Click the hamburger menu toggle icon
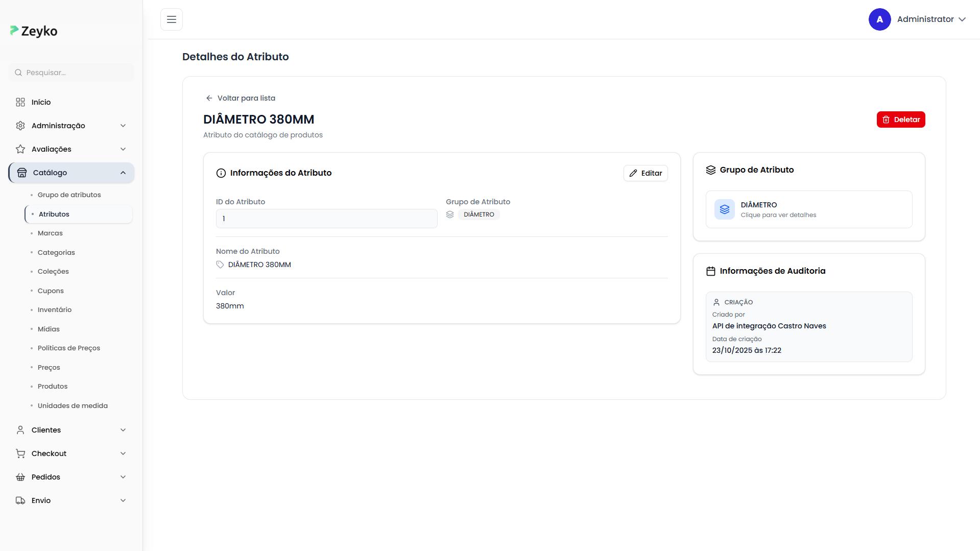Image resolution: width=980 pixels, height=551 pixels. pyautogui.click(x=172, y=19)
